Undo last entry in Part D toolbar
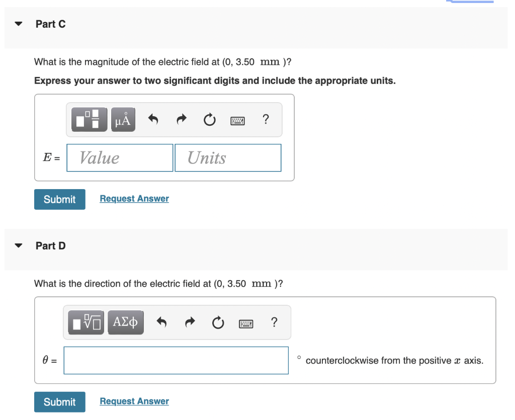515x420 pixels. point(161,322)
